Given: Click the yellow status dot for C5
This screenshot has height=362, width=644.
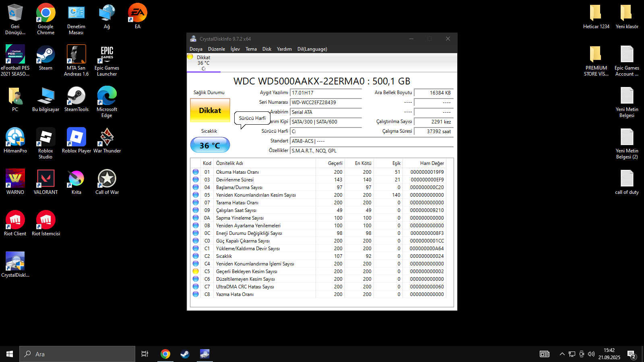Looking at the screenshot, I should tap(196, 271).
